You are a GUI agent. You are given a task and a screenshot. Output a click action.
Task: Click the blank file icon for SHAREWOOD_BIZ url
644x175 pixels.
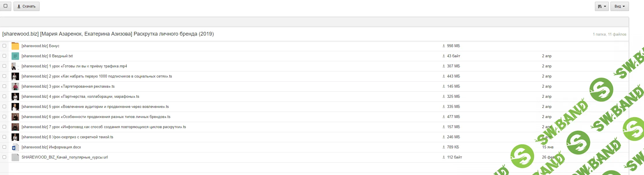pos(15,157)
